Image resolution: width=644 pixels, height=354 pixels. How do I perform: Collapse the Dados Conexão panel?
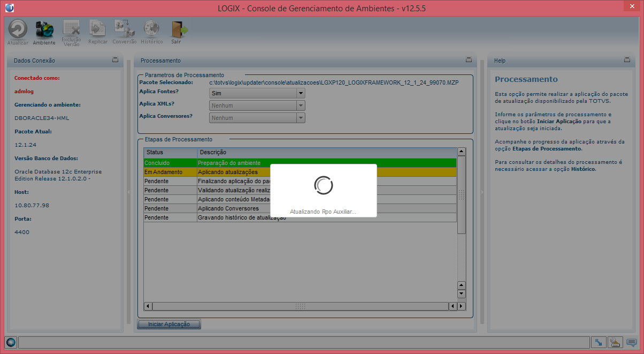pyautogui.click(x=115, y=60)
